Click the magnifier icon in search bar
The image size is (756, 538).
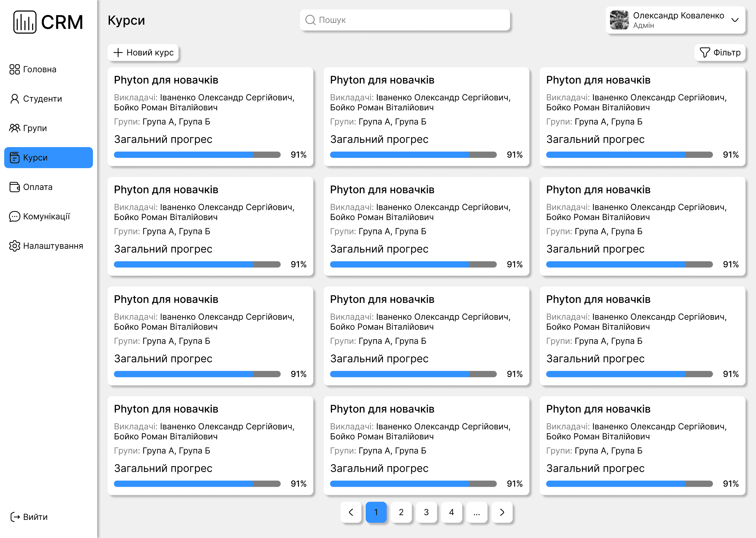(x=310, y=20)
